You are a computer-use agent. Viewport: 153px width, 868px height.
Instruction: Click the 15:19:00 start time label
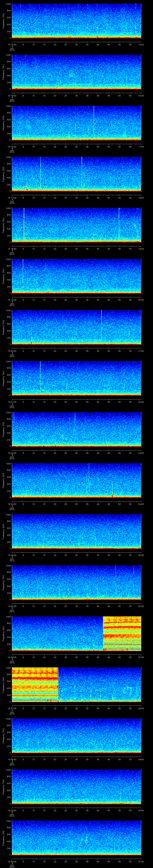point(12,300)
